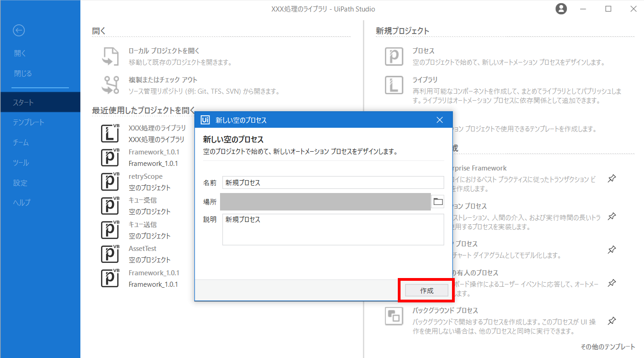
Task: Click 複製またはチェック アウト title
Action: click(x=163, y=80)
